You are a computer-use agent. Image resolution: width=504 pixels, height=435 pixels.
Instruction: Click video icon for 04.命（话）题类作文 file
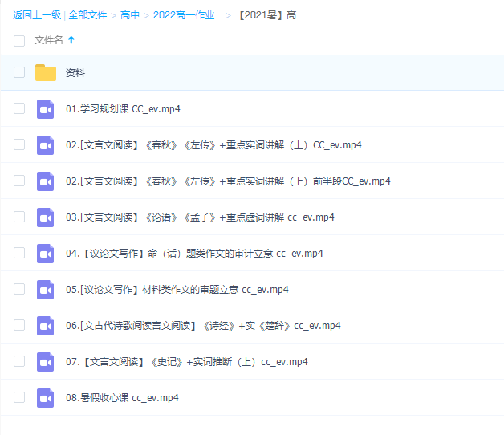tap(46, 254)
